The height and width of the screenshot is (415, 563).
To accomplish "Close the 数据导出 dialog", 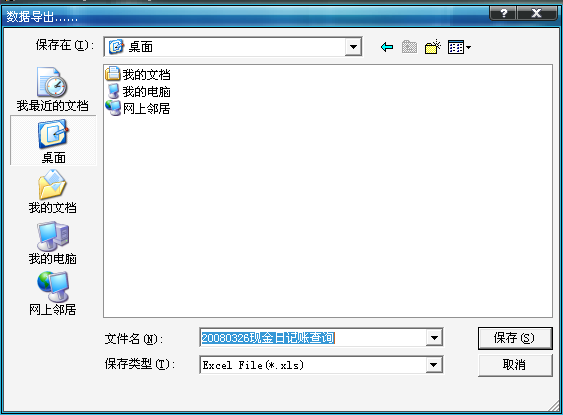I will tap(536, 13).
